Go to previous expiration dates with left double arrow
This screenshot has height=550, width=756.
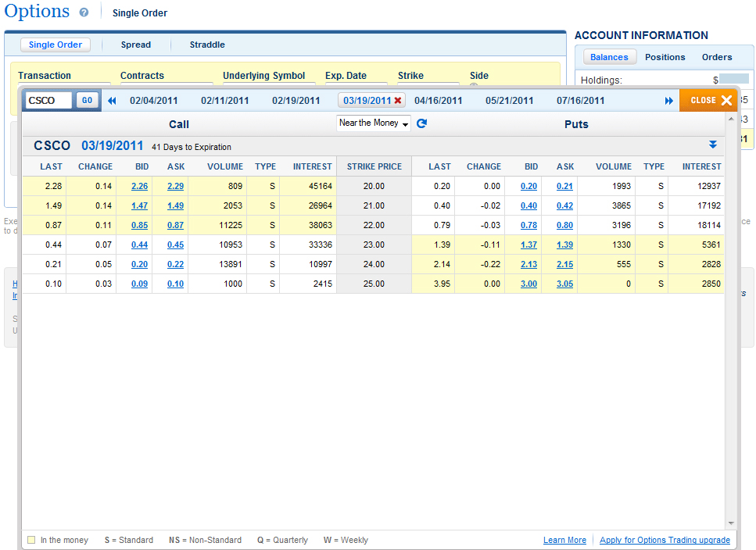(112, 101)
